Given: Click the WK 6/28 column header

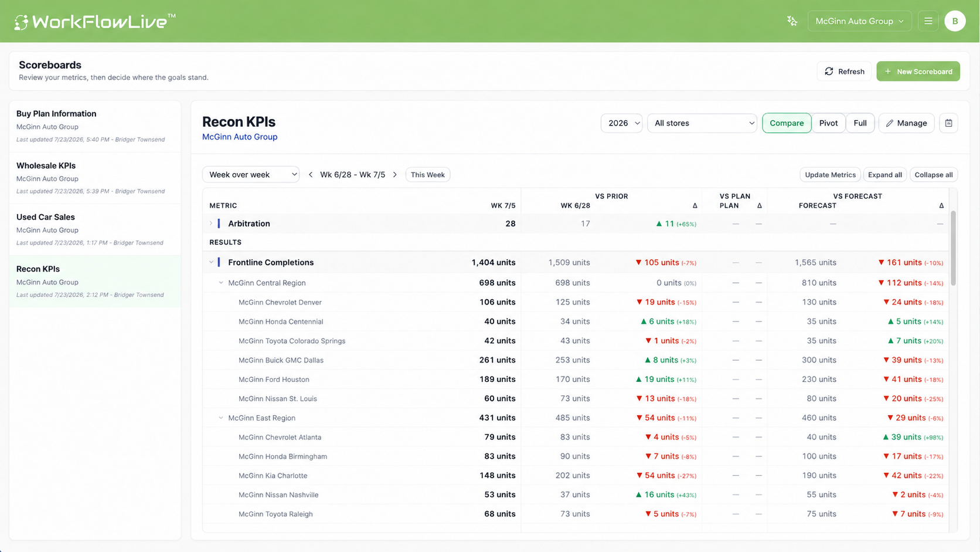Looking at the screenshot, I should point(575,206).
